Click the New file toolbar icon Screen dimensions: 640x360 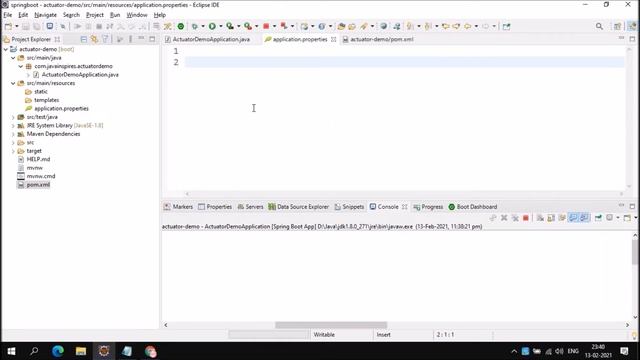click(x=8, y=27)
